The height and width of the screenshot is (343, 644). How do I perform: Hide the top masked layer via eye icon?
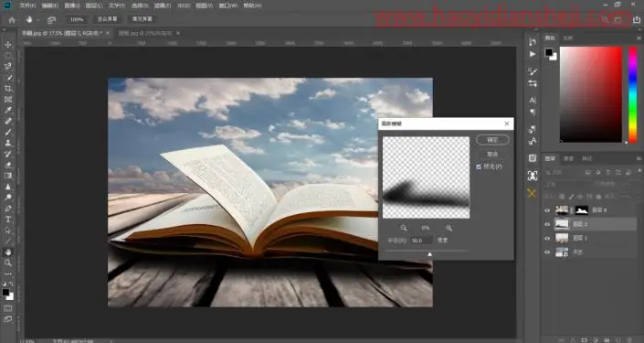point(547,210)
